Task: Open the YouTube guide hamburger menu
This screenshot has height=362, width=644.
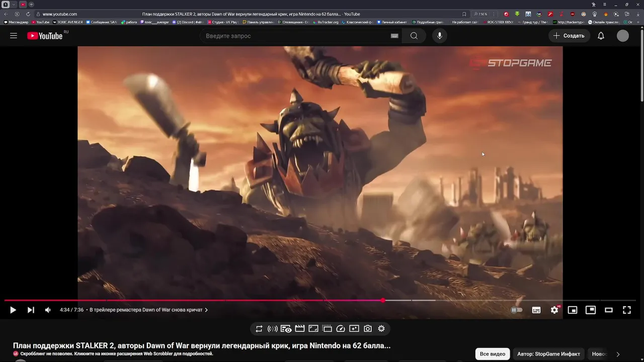Action: point(14,36)
